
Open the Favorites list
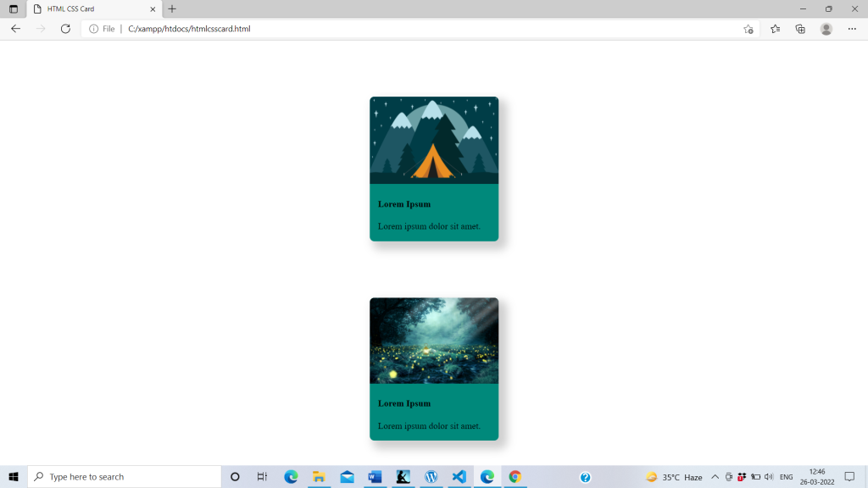coord(775,29)
